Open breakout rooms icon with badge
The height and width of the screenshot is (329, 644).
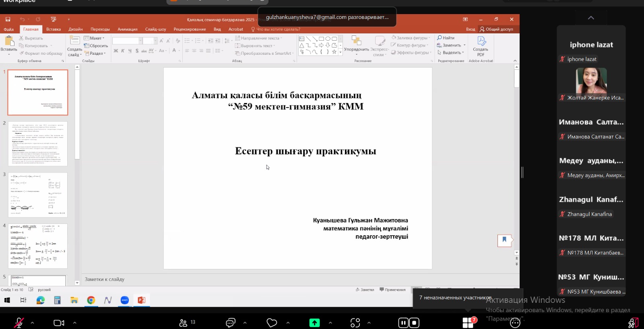pos(468,323)
